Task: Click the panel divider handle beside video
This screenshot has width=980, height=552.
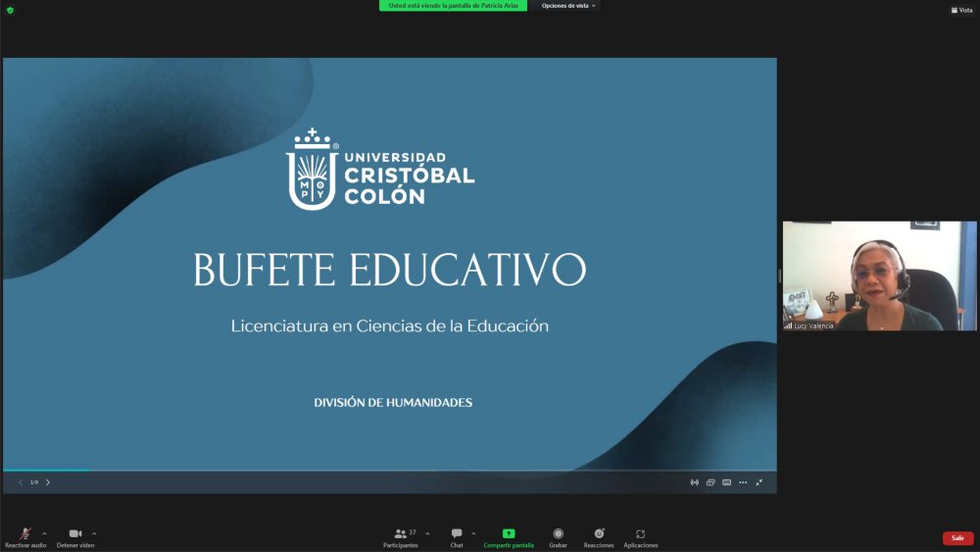Action: (779, 276)
